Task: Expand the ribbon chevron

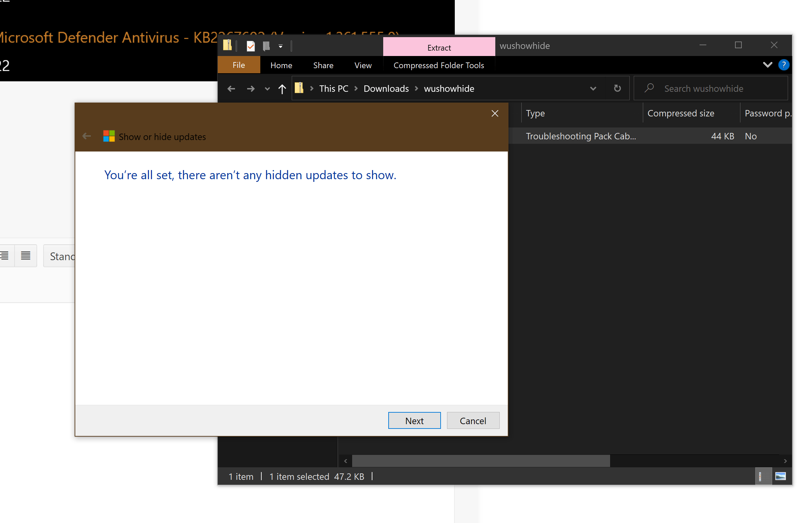Action: pos(767,65)
